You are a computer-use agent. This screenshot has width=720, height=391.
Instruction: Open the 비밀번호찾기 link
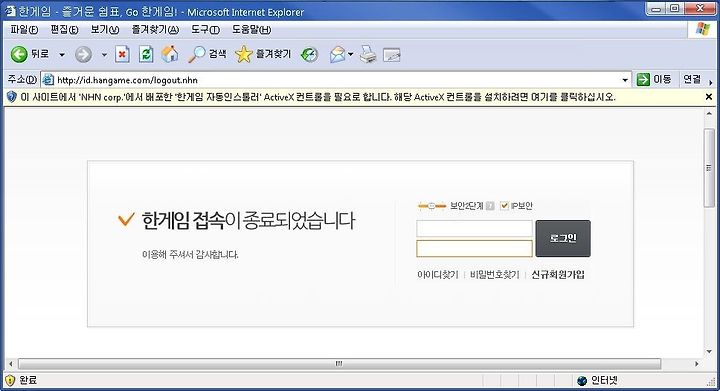(x=495, y=274)
